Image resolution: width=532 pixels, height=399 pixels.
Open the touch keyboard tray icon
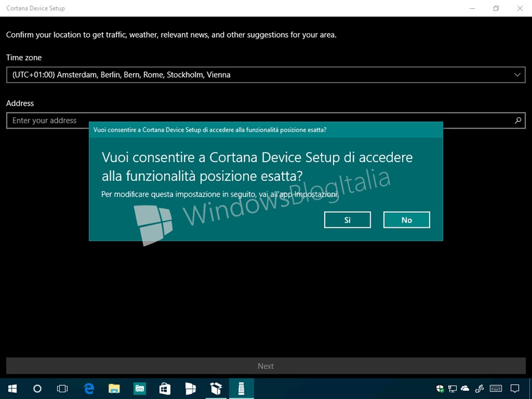[496, 388]
